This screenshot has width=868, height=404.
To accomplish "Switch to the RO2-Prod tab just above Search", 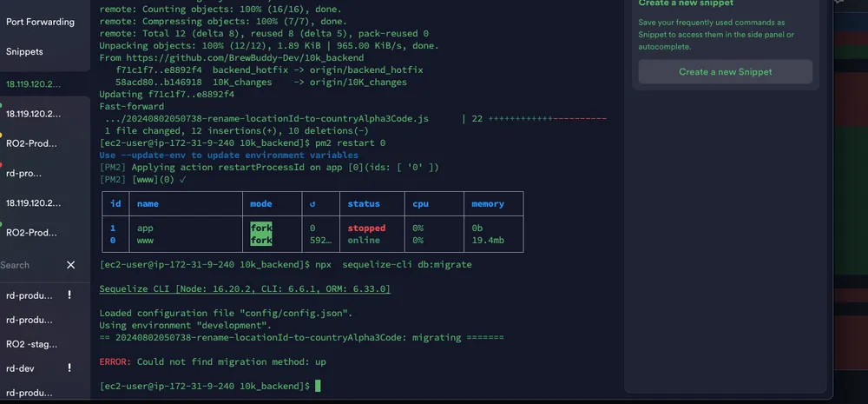I will [x=33, y=233].
